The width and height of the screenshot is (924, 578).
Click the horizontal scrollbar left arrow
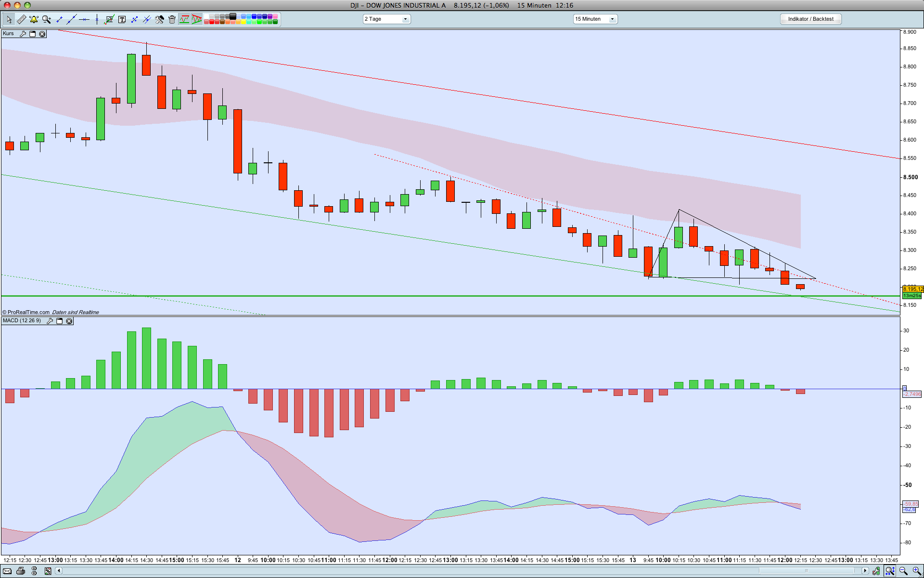59,571
